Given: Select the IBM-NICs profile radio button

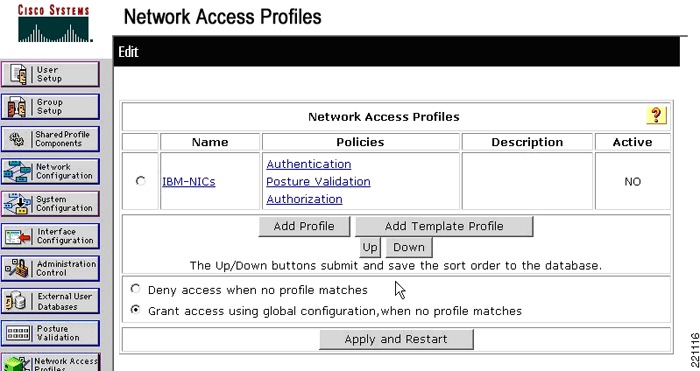Looking at the screenshot, I should pyautogui.click(x=141, y=181).
